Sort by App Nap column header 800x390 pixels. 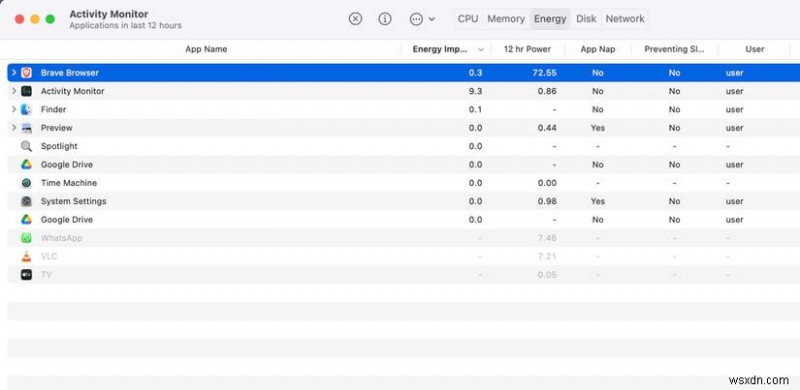click(x=598, y=49)
